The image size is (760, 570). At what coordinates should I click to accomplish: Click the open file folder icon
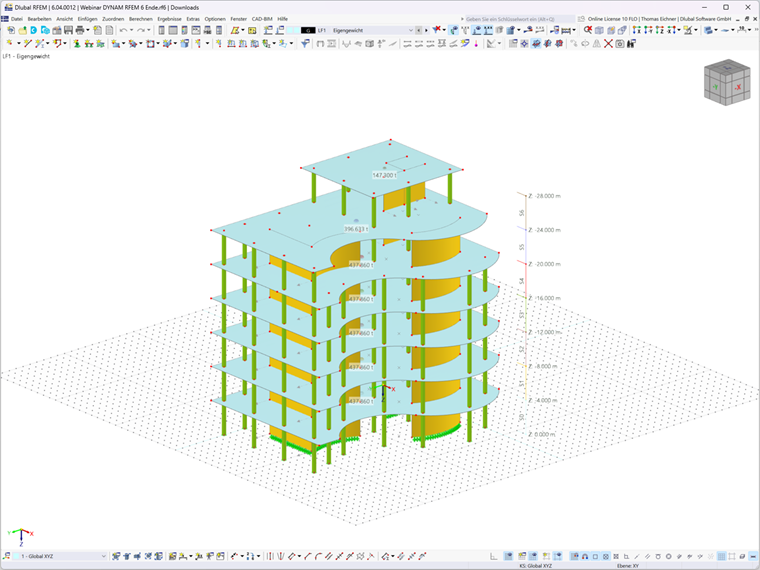22,30
